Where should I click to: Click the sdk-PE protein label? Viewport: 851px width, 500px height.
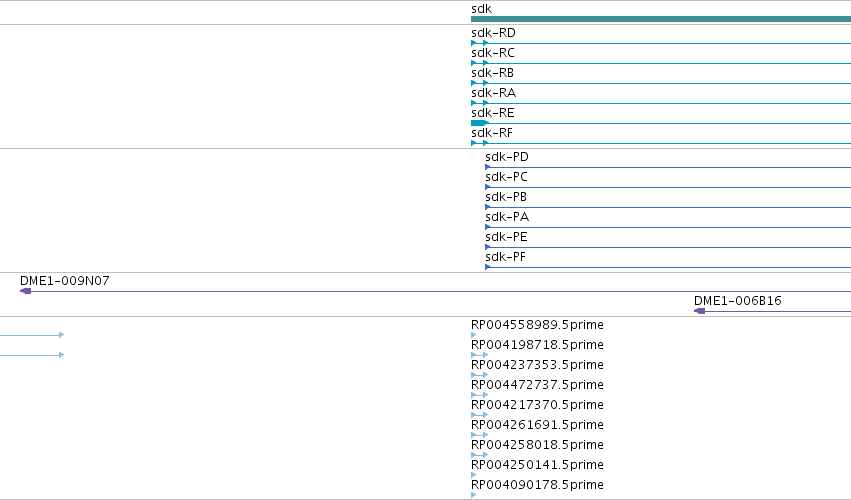pos(506,237)
